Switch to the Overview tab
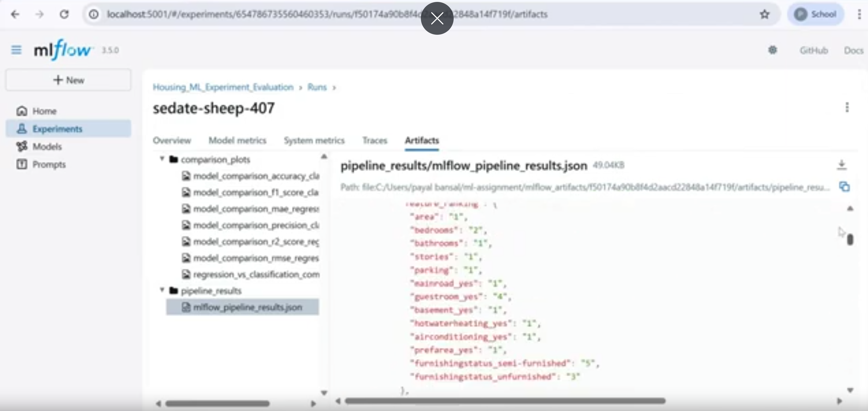 tap(172, 140)
